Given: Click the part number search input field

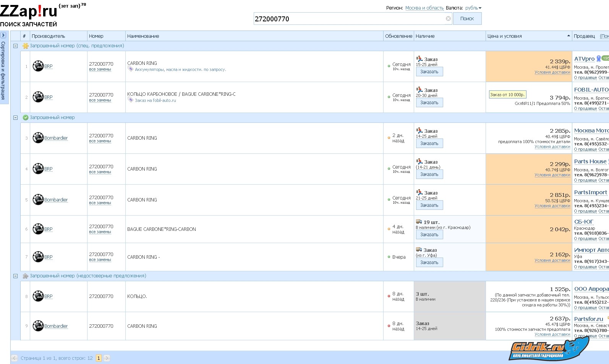Looking at the screenshot, I should coord(348,19).
